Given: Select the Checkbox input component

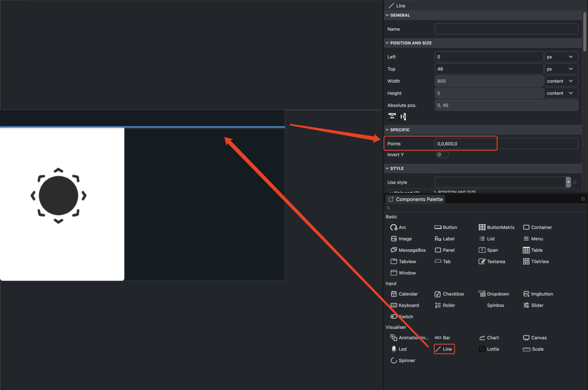Looking at the screenshot, I should [x=449, y=294].
